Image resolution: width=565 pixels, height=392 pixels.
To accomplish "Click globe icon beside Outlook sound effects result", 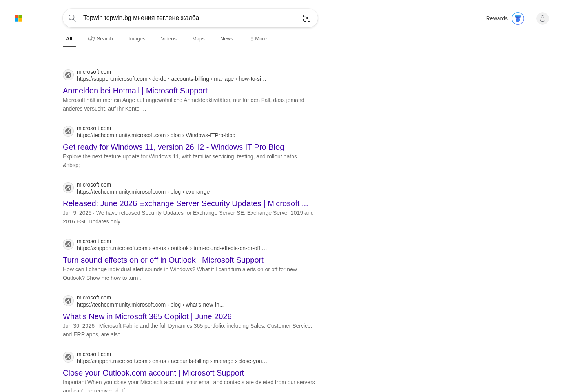I will pos(68,244).
